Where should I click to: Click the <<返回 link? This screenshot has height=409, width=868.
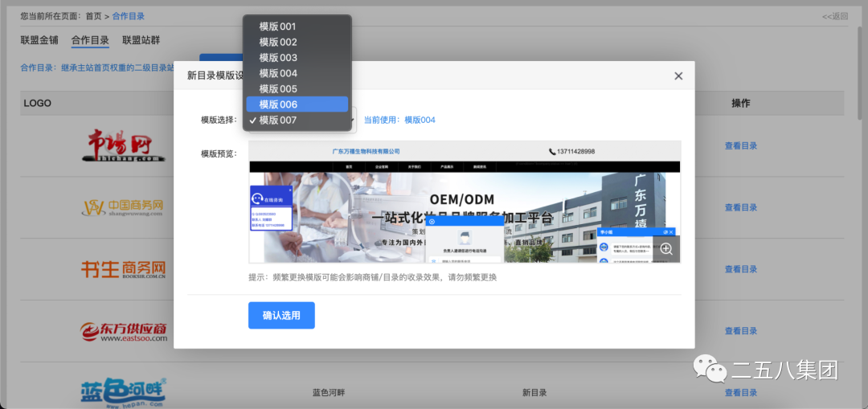(835, 16)
